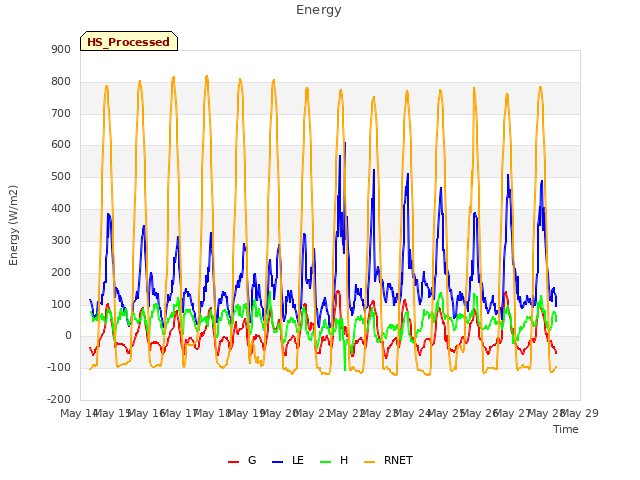Click the Energy chart title
The height and width of the screenshot is (480, 640).
[x=318, y=10]
